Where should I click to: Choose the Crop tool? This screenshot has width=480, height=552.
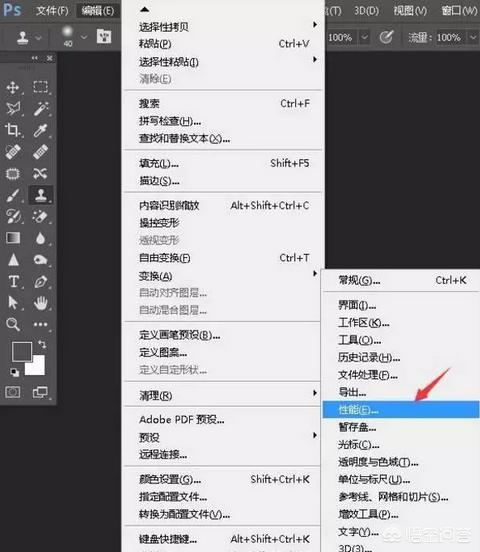tap(13, 130)
